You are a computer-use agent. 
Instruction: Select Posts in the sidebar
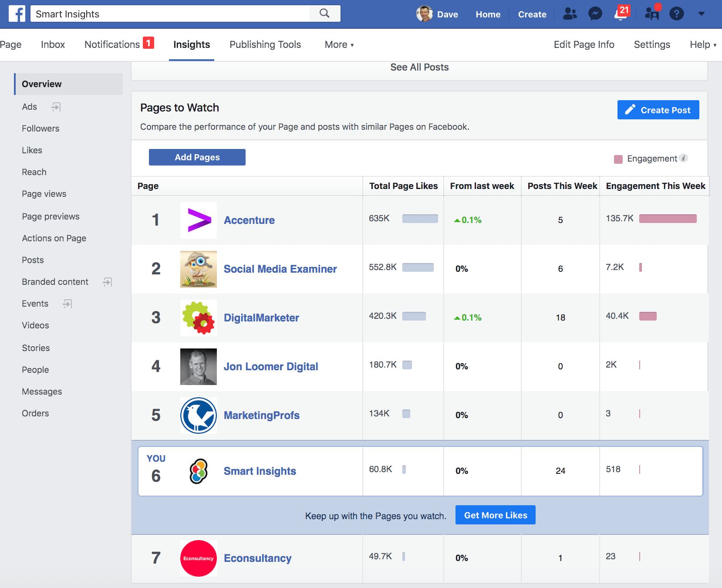click(33, 260)
